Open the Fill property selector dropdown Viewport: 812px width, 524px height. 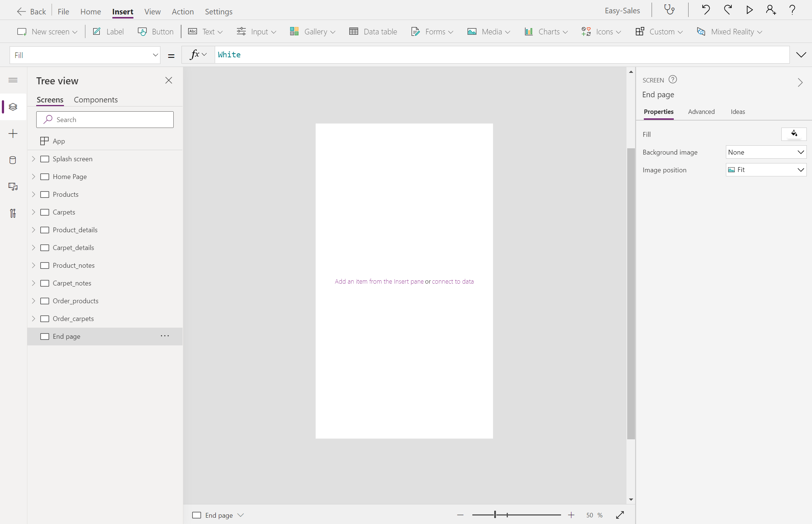[x=85, y=55]
